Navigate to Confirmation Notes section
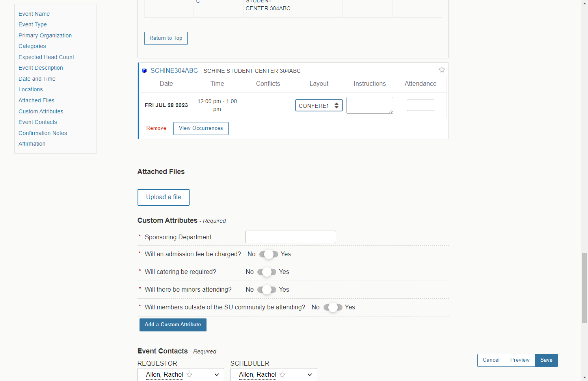Image resolution: width=588 pixels, height=381 pixels. pyautogui.click(x=43, y=133)
